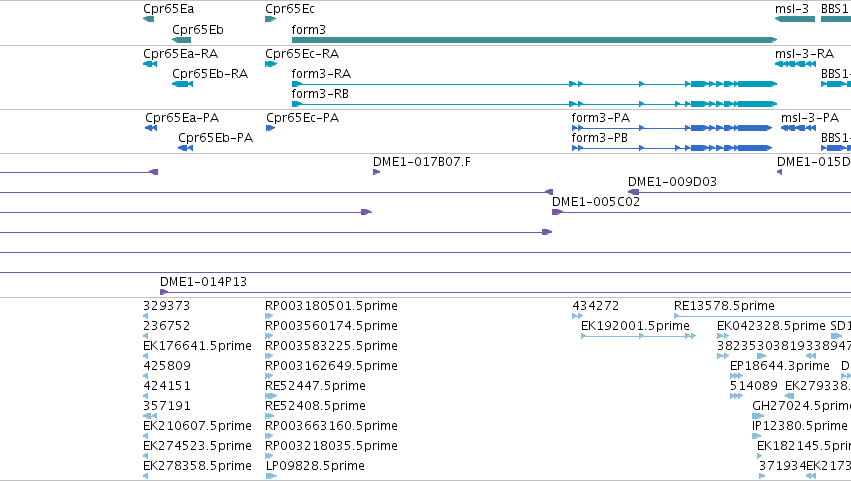Select the RP003180501.5prime label
Image resolution: width=851 pixels, height=481 pixels.
[x=332, y=306]
